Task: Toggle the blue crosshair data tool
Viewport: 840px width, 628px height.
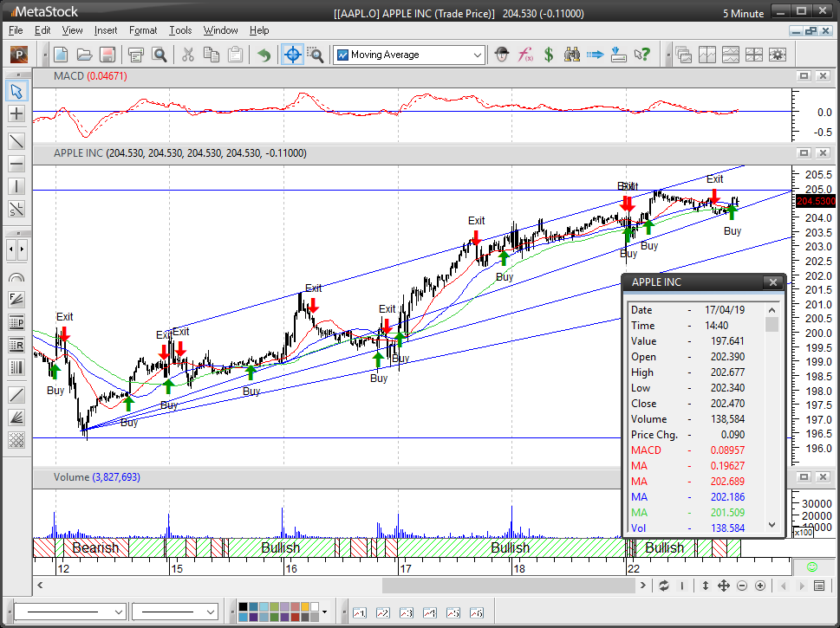Action: [292, 55]
